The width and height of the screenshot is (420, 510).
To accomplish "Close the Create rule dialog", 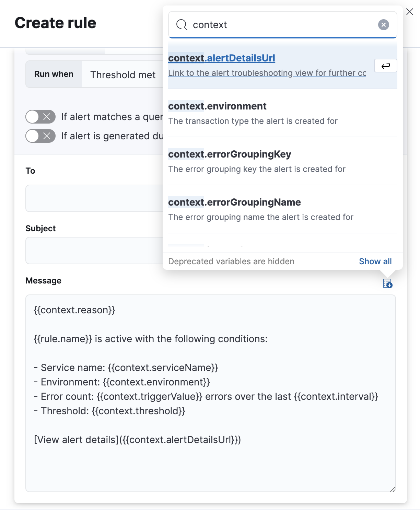I will coord(410,11).
